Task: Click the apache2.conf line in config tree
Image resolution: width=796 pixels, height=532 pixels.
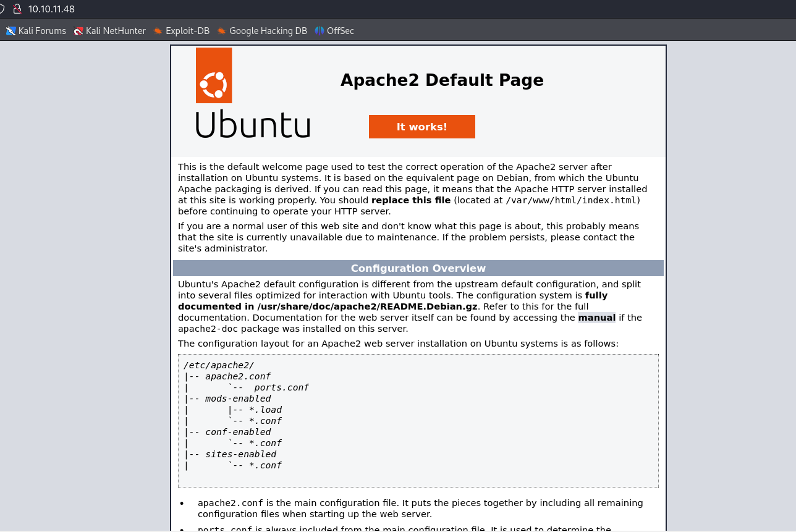Action: (238, 376)
